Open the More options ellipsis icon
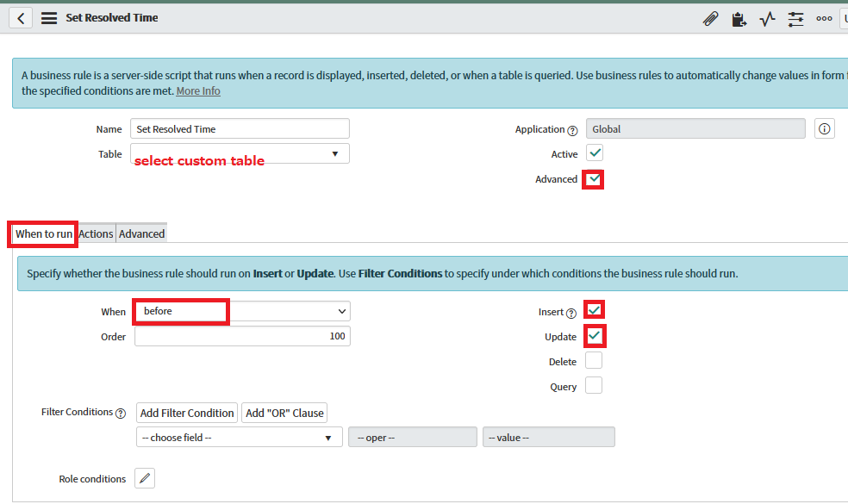This screenshot has width=848, height=504. coord(824,18)
